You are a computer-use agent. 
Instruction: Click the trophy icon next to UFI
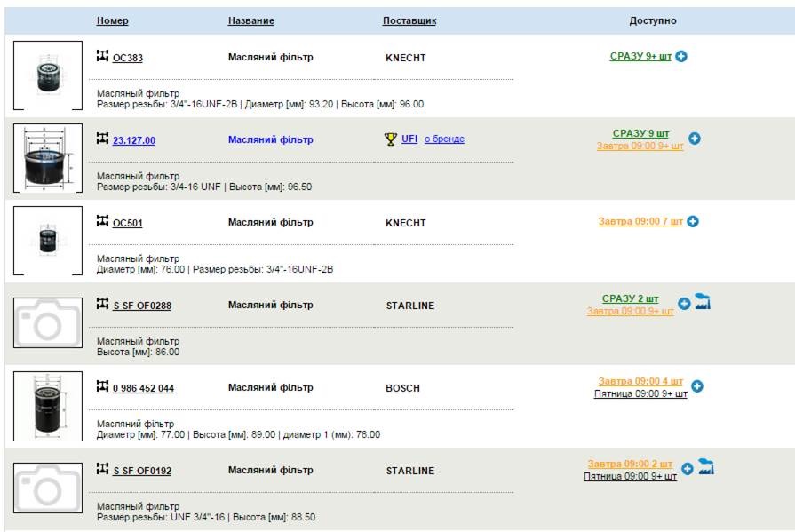pyautogui.click(x=390, y=139)
